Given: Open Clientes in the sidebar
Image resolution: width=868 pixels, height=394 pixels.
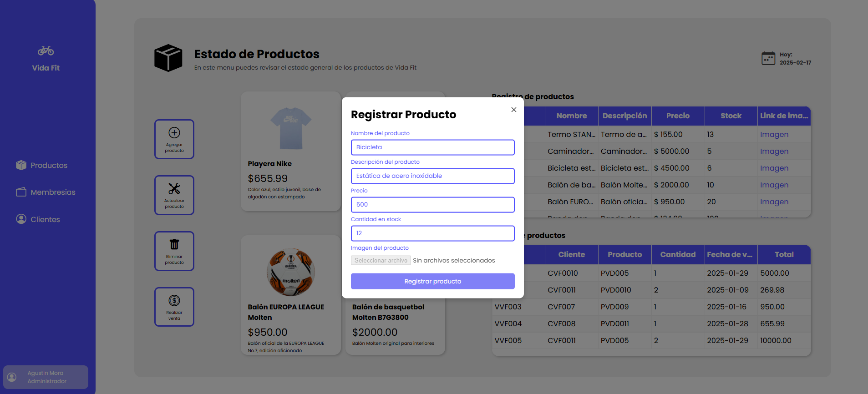Looking at the screenshot, I should click(x=38, y=219).
